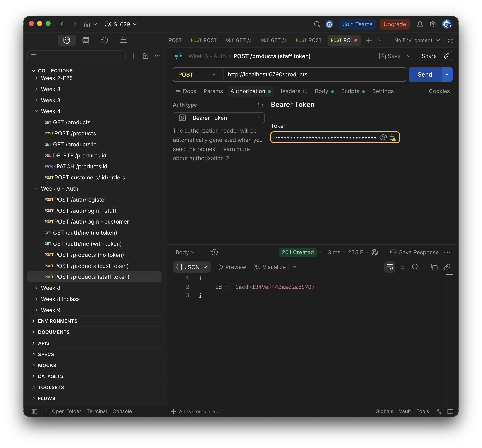Search response body magnifier icon
Image resolution: width=482 pixels, height=448 pixels.
pyautogui.click(x=415, y=267)
